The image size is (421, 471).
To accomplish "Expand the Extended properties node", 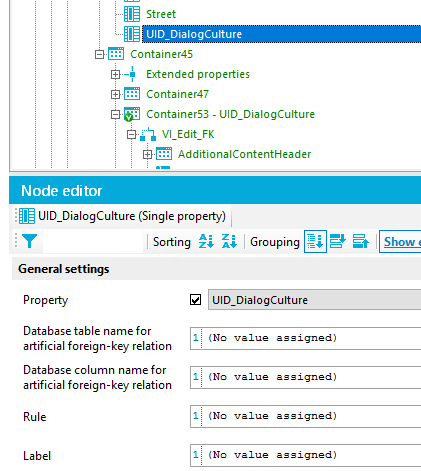I will click(x=115, y=74).
